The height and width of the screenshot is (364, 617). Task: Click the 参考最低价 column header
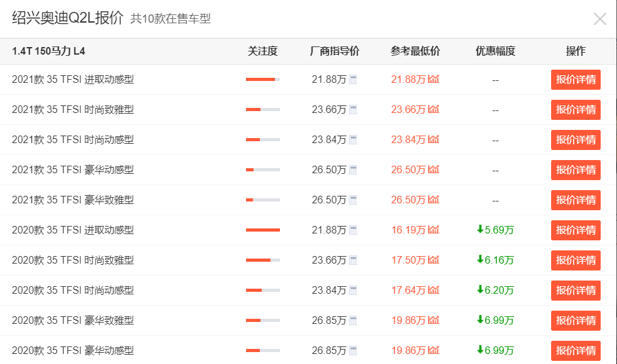click(415, 51)
